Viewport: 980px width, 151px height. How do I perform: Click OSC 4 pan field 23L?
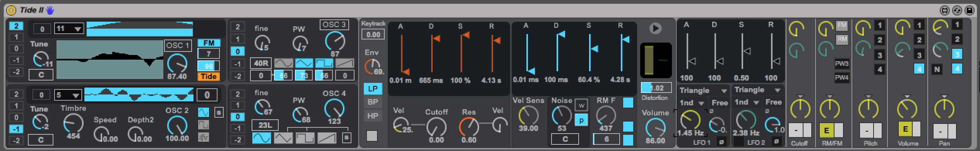point(265,125)
